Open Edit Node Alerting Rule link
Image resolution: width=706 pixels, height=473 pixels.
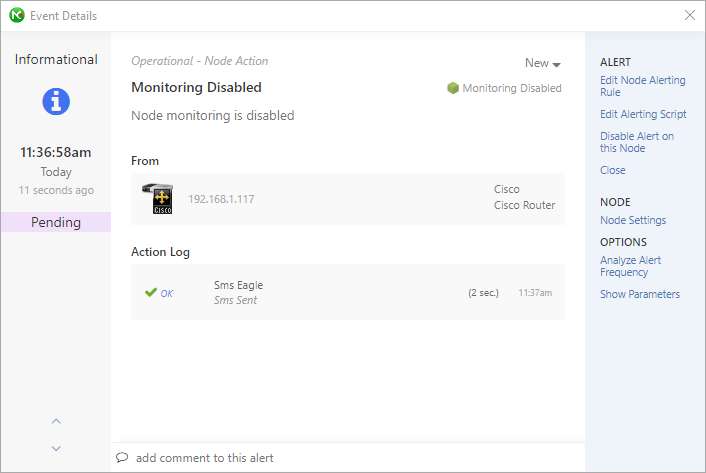click(x=643, y=86)
